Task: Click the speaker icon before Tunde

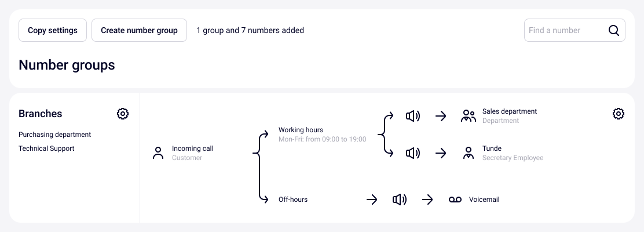Action: point(412,153)
